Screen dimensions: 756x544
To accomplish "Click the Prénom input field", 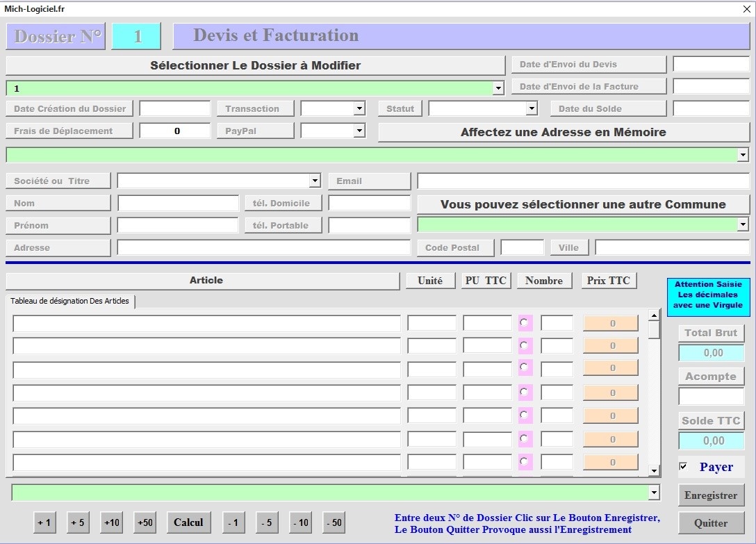I will pos(178,225).
